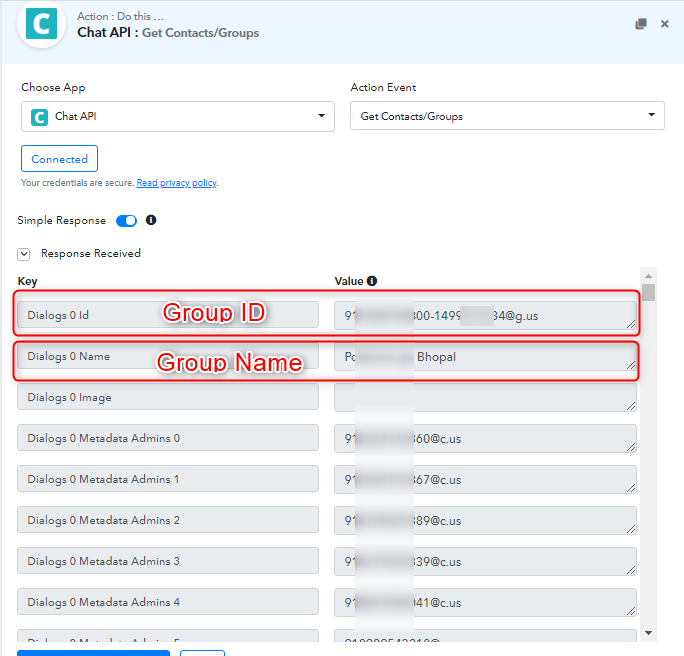Click the Dialogs 0 Metadata Admins 1 key
684x656 pixels.
(168, 479)
